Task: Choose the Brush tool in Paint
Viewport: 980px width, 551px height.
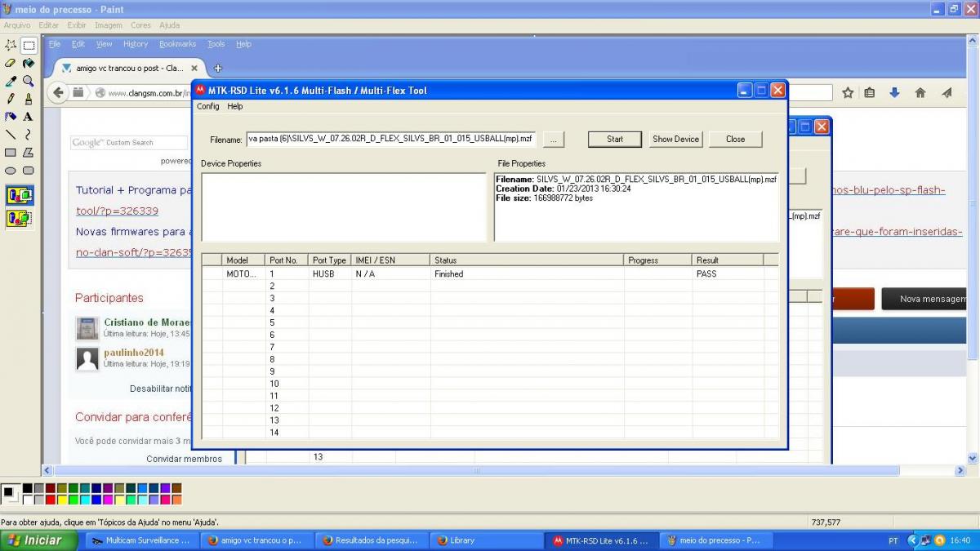Action: click(x=28, y=99)
